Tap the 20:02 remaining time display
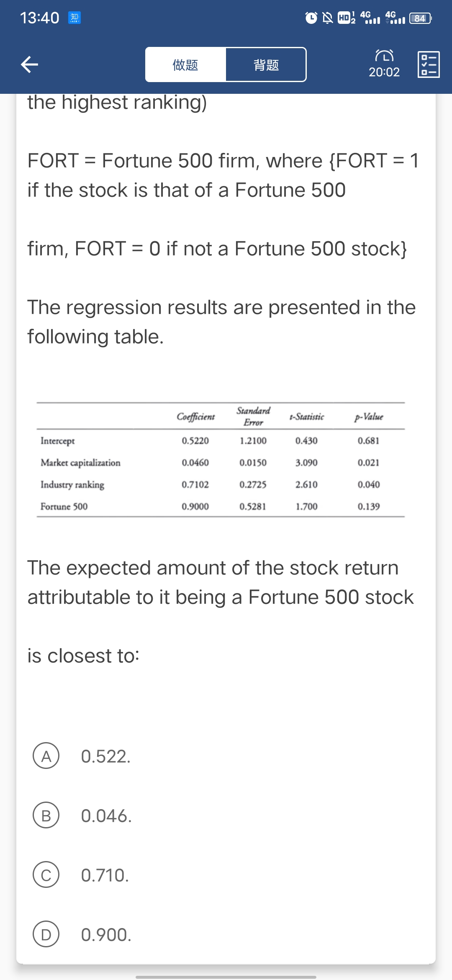The height and width of the screenshot is (980, 452). coord(384,72)
